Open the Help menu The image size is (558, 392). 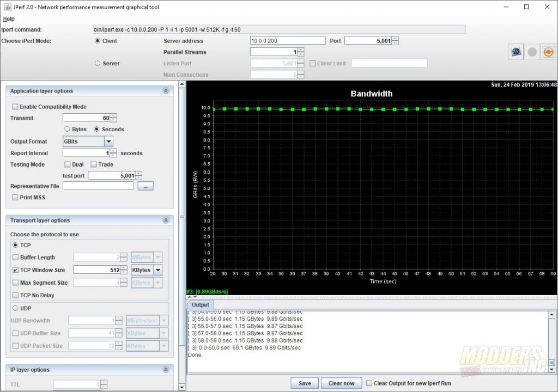click(9, 19)
